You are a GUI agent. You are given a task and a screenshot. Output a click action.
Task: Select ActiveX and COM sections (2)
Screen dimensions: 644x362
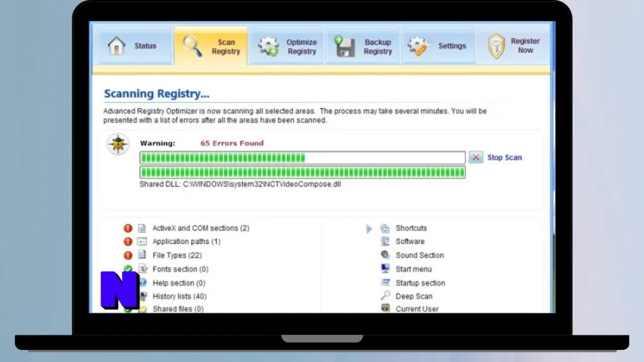(x=201, y=228)
